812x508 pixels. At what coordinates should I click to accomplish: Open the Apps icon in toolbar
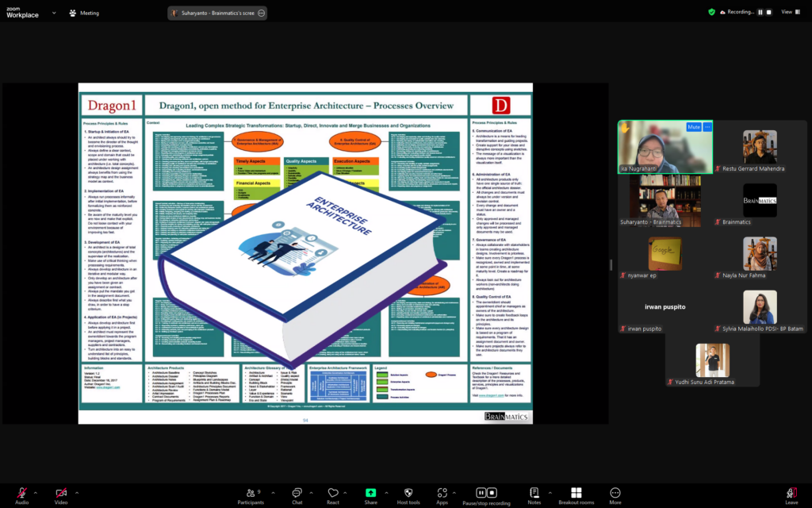(442, 493)
